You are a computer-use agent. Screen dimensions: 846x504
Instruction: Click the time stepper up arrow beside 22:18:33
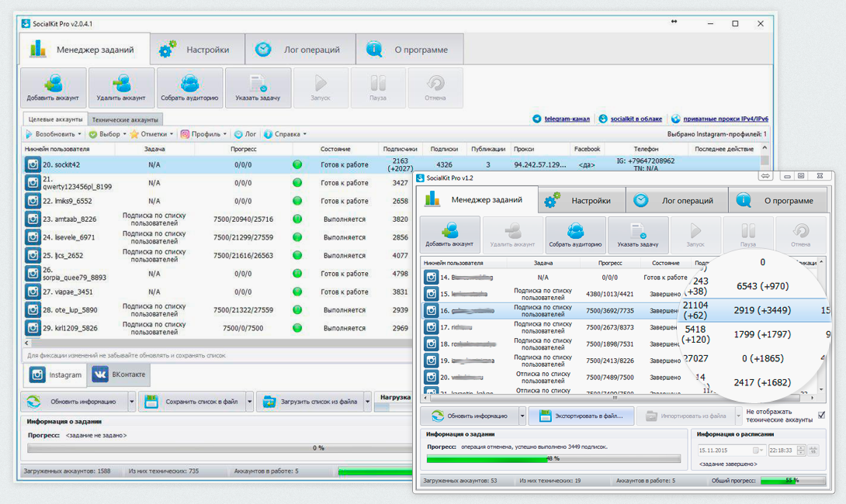point(801,447)
